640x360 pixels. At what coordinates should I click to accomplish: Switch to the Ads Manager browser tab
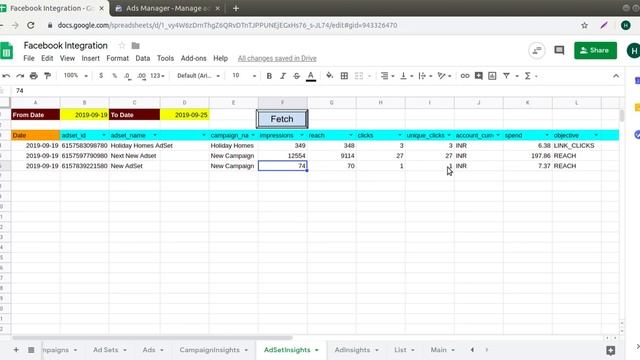pyautogui.click(x=167, y=8)
